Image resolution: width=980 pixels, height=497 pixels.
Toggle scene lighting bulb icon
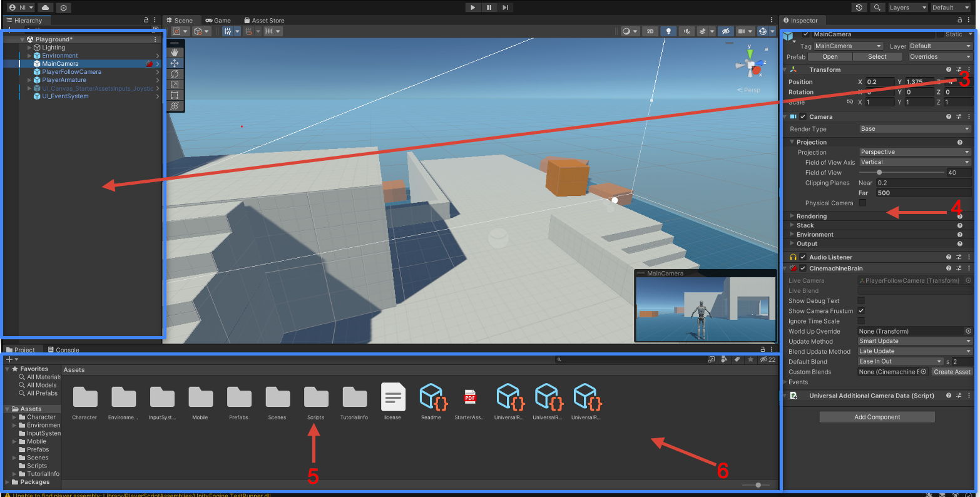668,31
